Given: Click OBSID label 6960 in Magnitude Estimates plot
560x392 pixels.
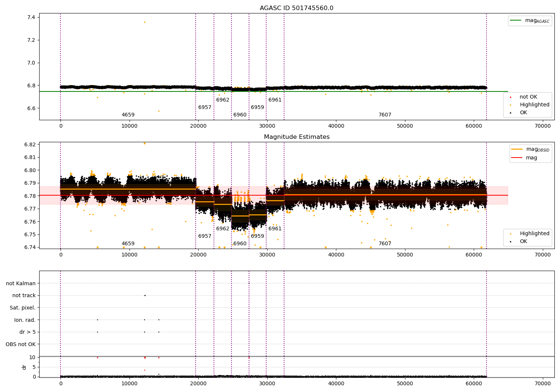Looking at the screenshot, I should [240, 244].
